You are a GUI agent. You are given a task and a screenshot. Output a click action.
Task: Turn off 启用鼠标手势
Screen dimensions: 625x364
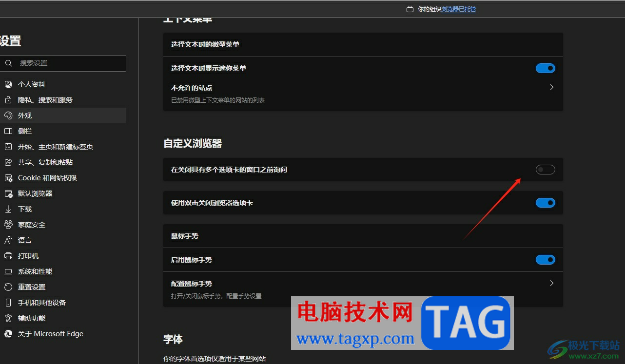(545, 259)
